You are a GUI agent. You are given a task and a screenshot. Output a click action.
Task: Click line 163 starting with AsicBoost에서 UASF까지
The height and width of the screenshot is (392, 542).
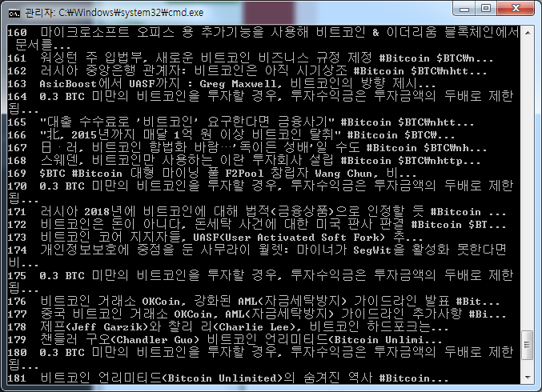point(222,83)
